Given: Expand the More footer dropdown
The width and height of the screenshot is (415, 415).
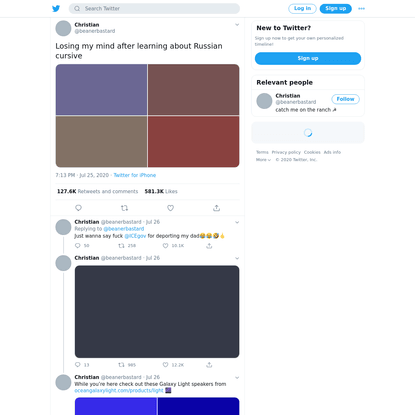Looking at the screenshot, I should coord(263,160).
